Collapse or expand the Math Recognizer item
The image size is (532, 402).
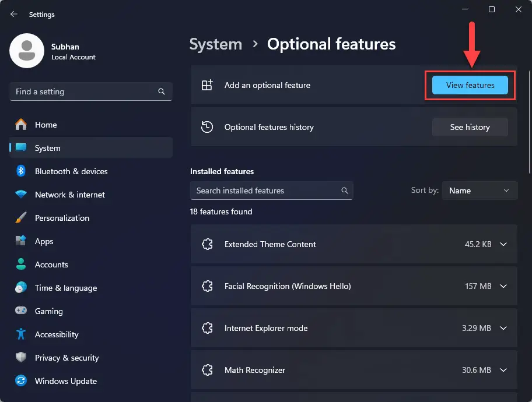(x=504, y=370)
